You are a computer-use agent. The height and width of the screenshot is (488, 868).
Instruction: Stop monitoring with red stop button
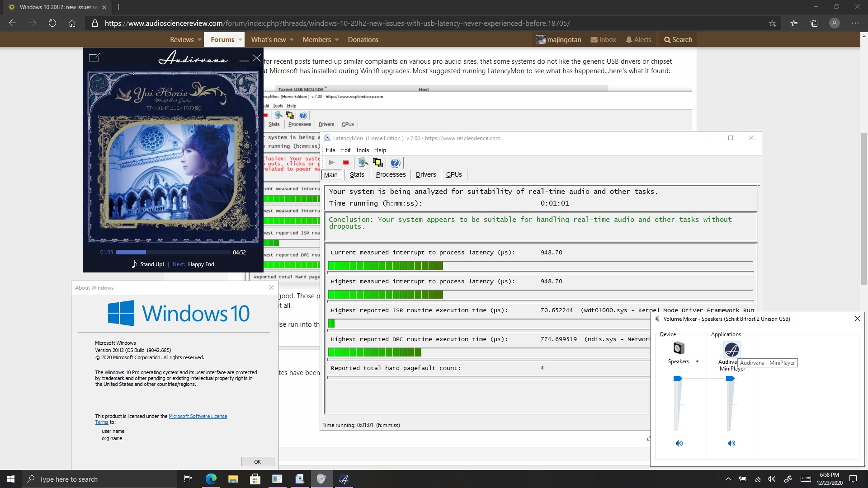(346, 163)
